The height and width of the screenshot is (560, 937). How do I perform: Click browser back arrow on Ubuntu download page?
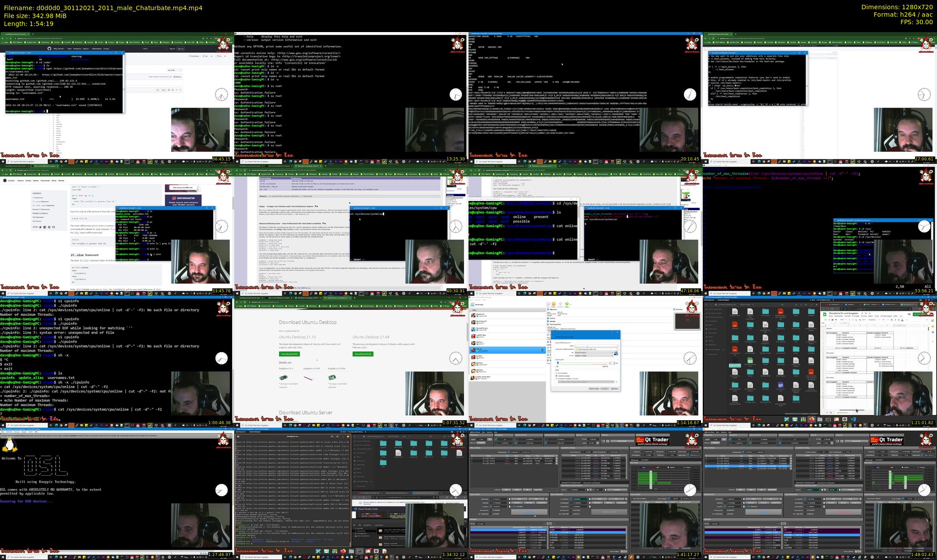(x=237, y=302)
